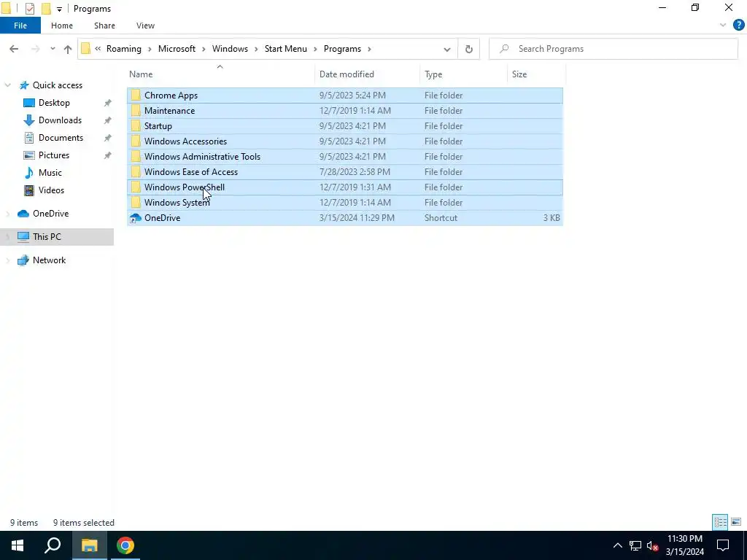Switch to Details view layout
747x560 pixels.
(x=720, y=522)
